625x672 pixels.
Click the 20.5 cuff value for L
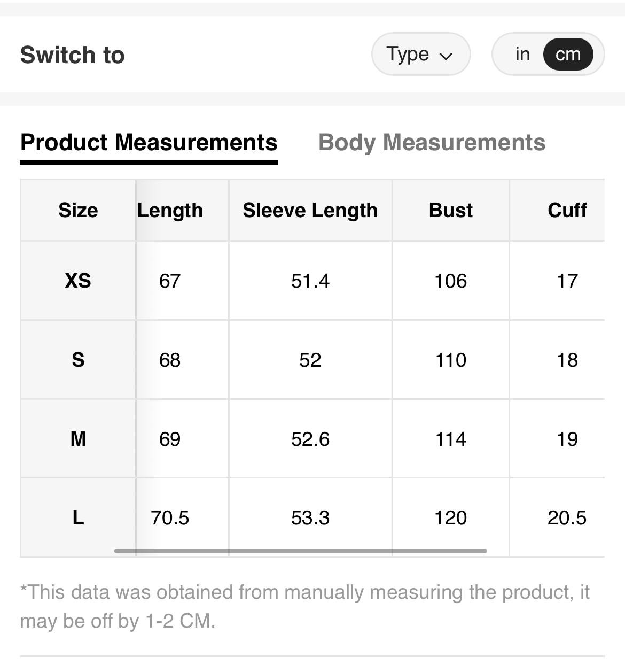click(x=567, y=517)
